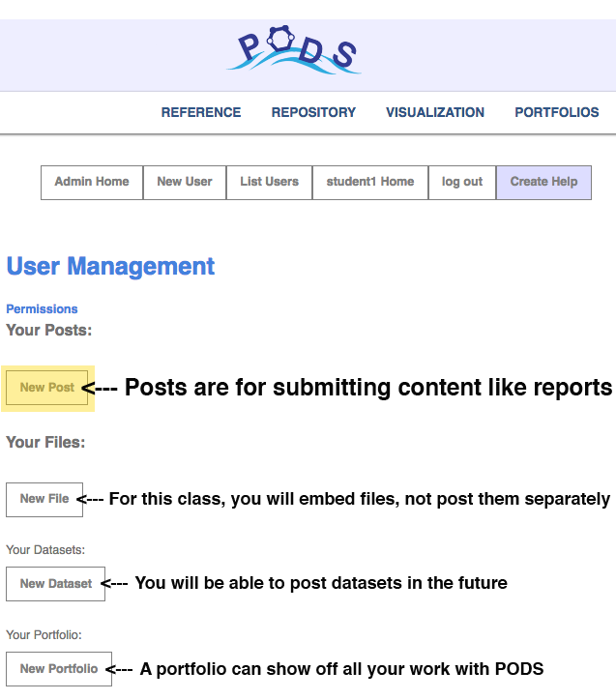The height and width of the screenshot is (700, 616).
Task: Select the New User button
Action: [185, 182]
